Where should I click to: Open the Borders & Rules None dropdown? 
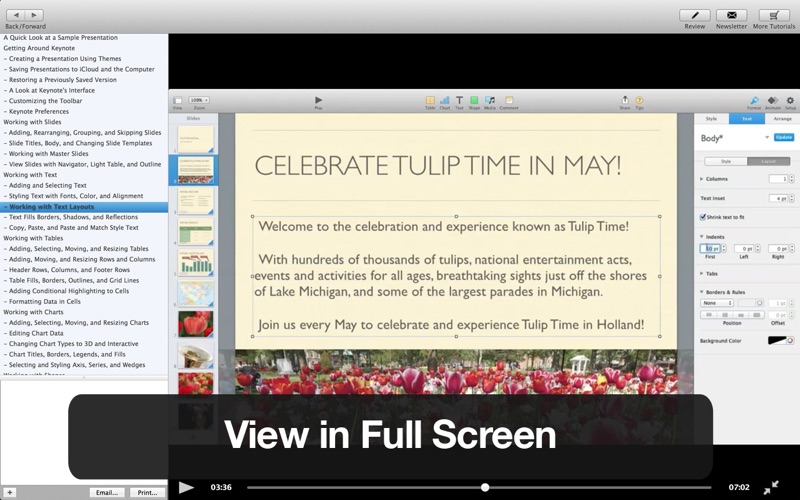pos(716,303)
